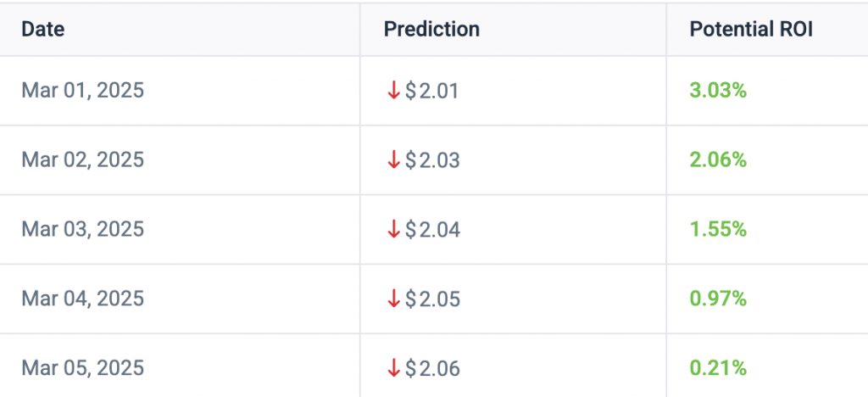
Task: Select the Mar 03, 2025 date cell
Action: [82, 229]
